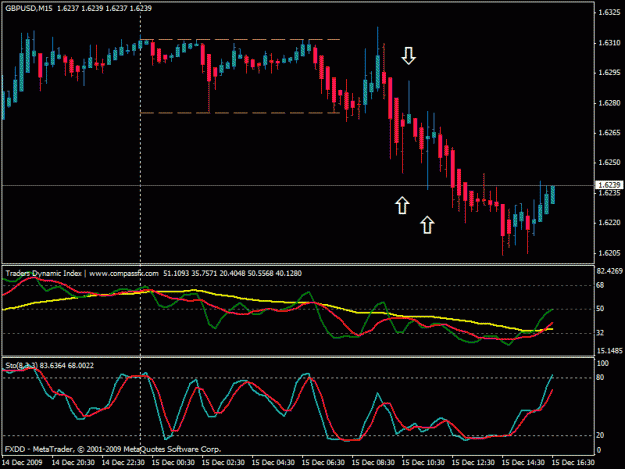
Task: Click the 1.6310 price axis label
Action: click(609, 43)
